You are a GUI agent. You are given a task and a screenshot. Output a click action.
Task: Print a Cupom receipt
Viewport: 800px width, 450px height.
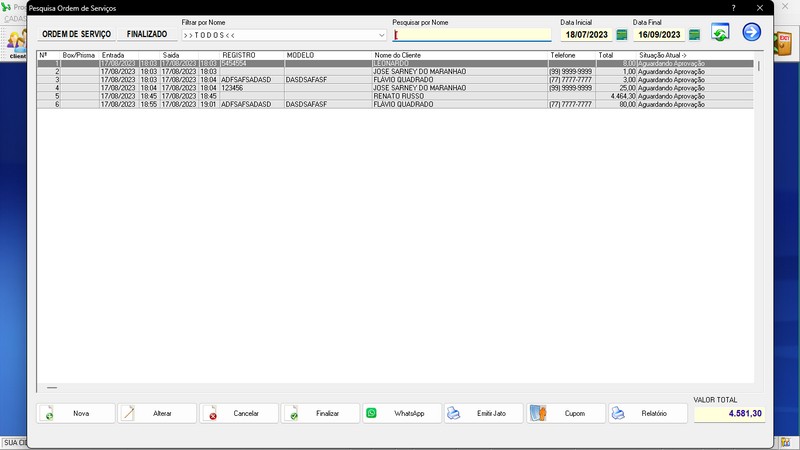coord(566,413)
